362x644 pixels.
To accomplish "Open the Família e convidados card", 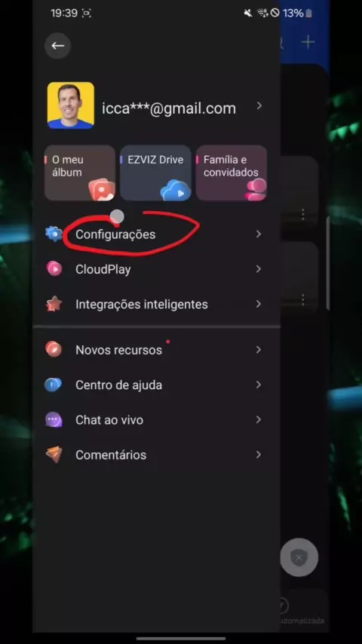I will tap(232, 173).
